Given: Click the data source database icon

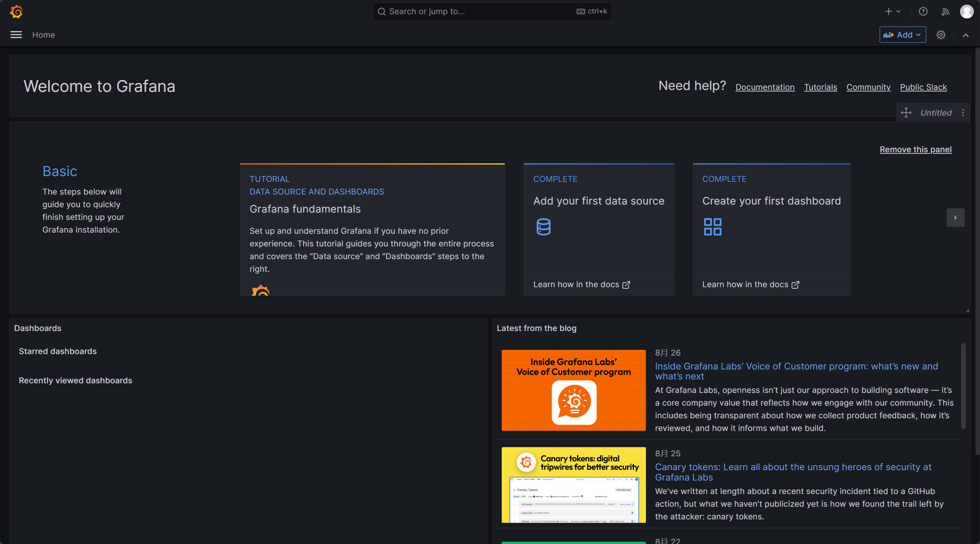Looking at the screenshot, I should pyautogui.click(x=543, y=227).
